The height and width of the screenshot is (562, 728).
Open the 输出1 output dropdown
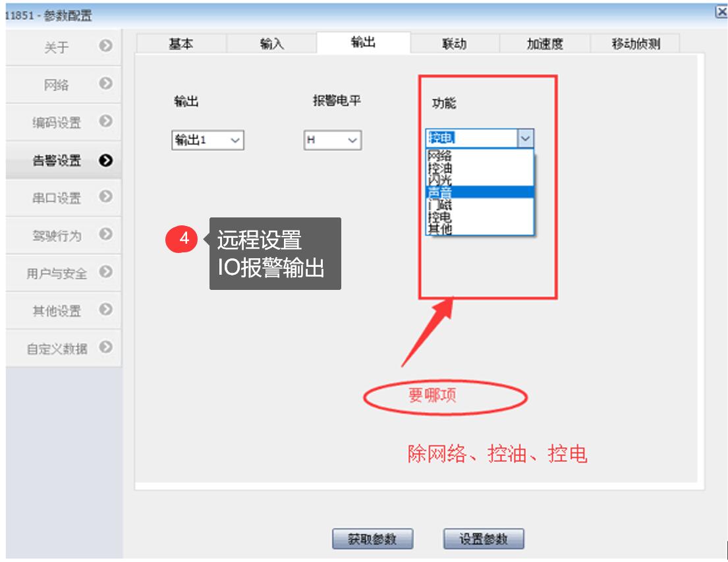(x=208, y=140)
